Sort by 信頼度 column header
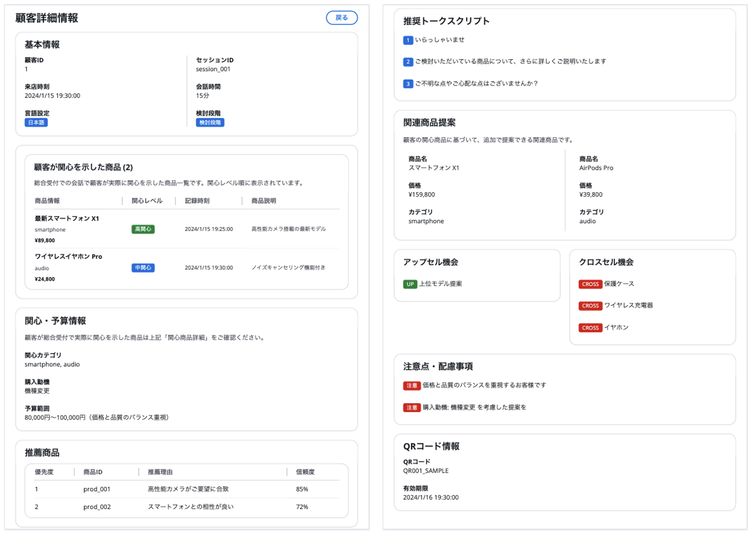 point(305,472)
